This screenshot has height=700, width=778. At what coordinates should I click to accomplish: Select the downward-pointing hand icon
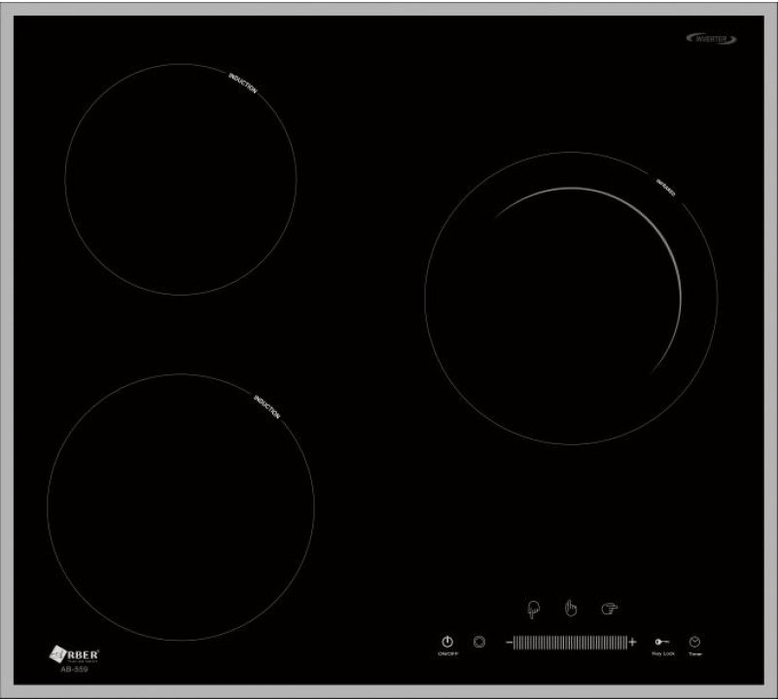534,610
